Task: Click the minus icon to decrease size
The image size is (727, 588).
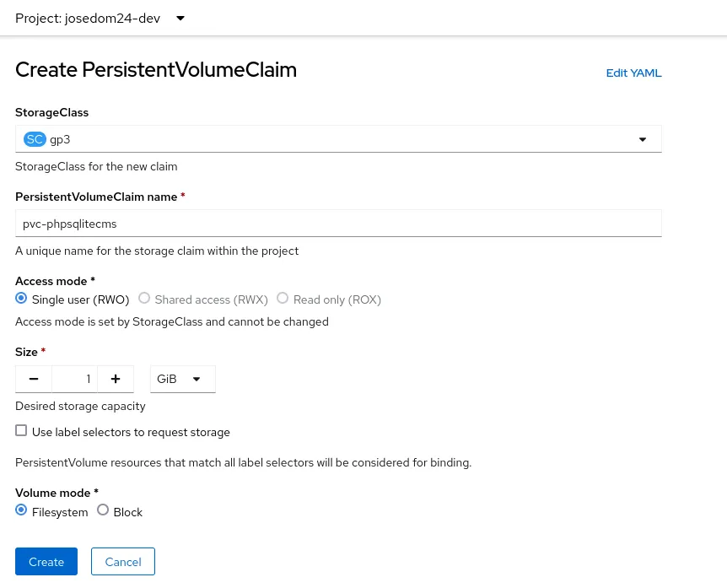Action: pos(34,378)
